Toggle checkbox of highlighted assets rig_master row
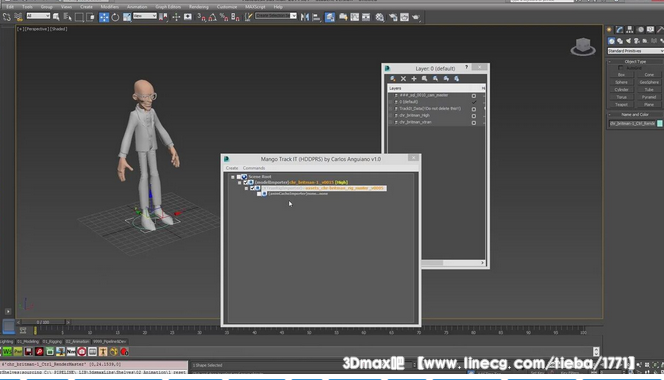The height and width of the screenshot is (380, 664). click(252, 188)
